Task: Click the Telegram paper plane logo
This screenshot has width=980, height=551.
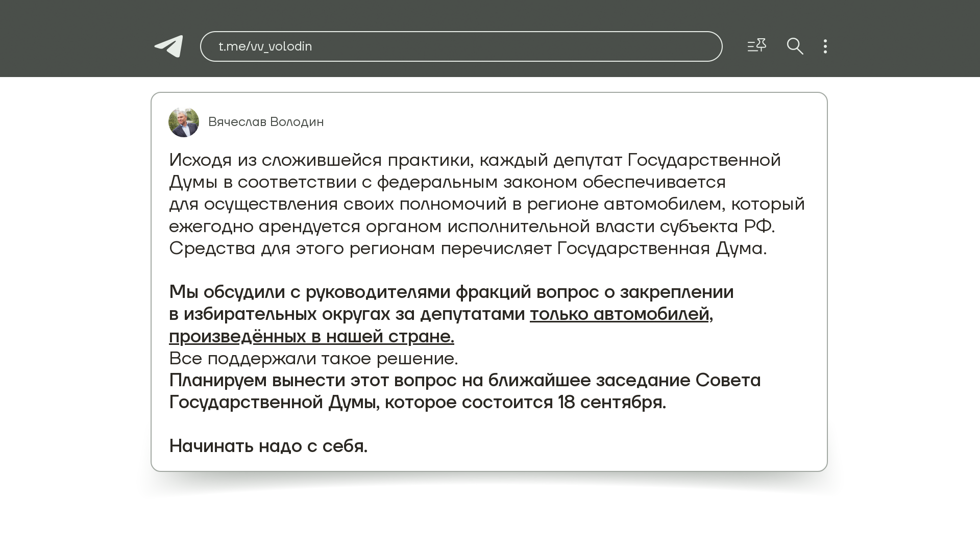Action: [169, 46]
